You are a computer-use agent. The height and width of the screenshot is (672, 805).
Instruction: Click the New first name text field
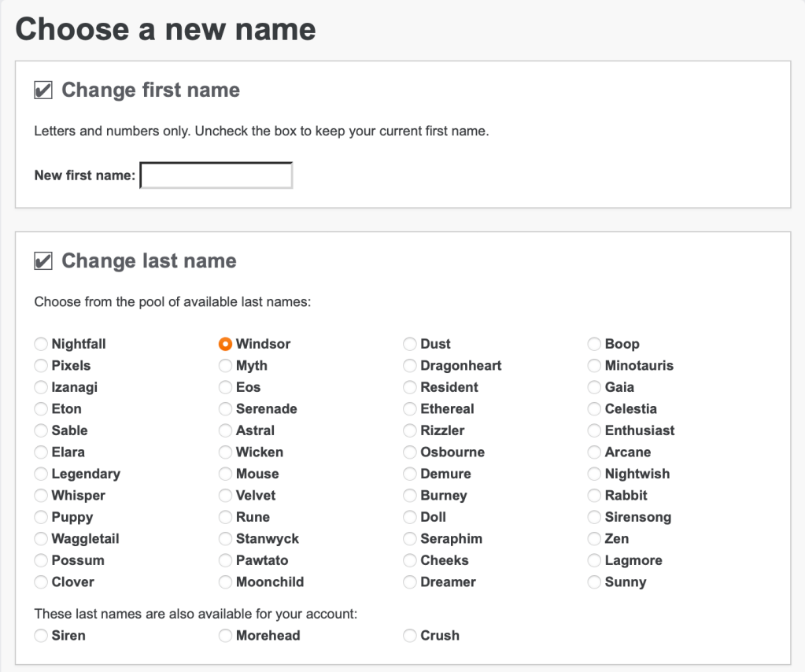coord(216,175)
